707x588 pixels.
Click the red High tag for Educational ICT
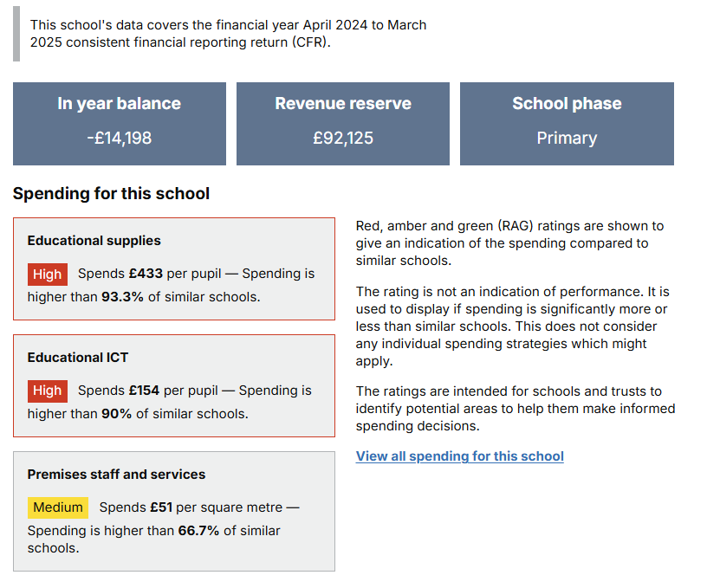click(48, 391)
